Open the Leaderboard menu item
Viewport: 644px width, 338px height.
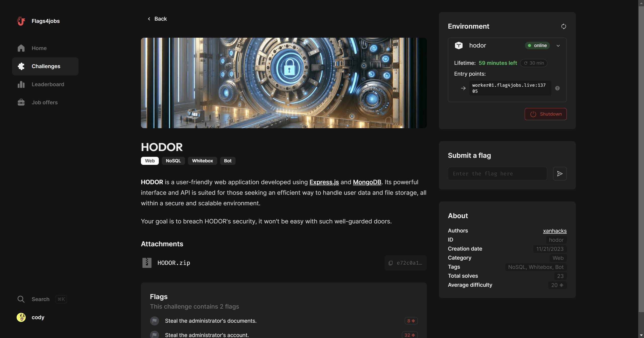[48, 84]
